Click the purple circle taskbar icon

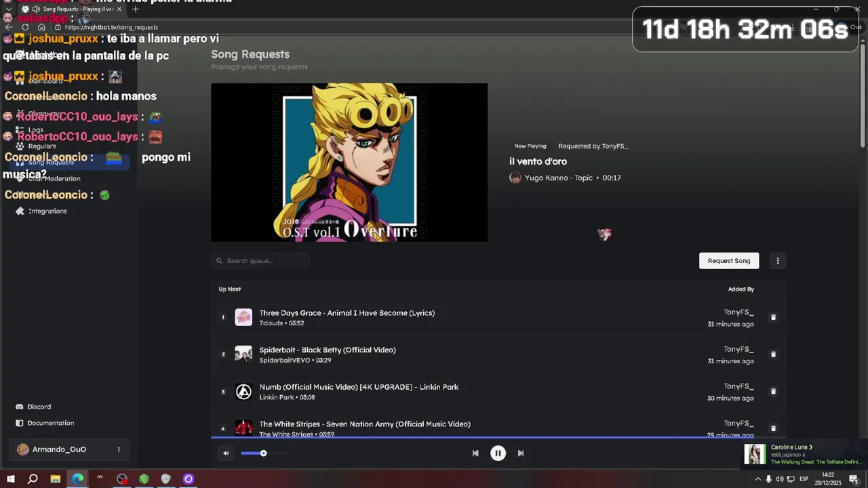tap(189, 479)
